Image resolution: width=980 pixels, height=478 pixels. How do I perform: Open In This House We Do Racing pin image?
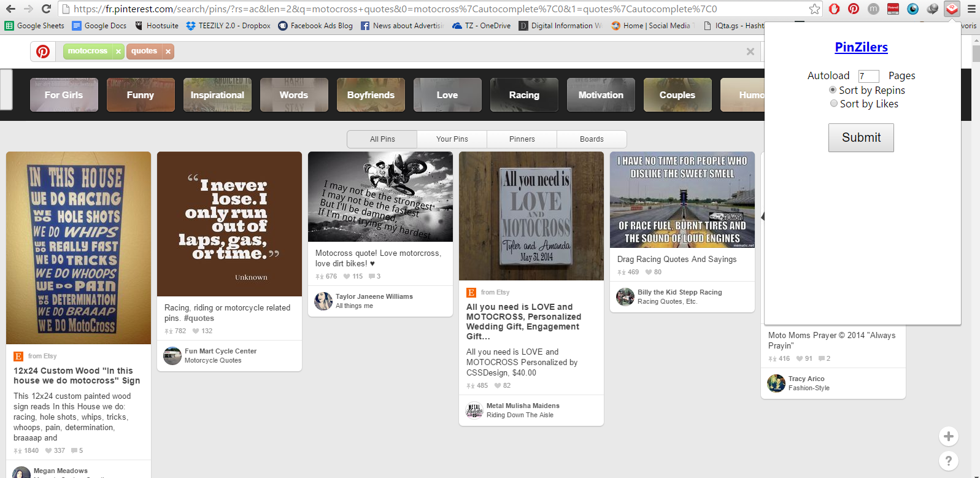(x=79, y=248)
